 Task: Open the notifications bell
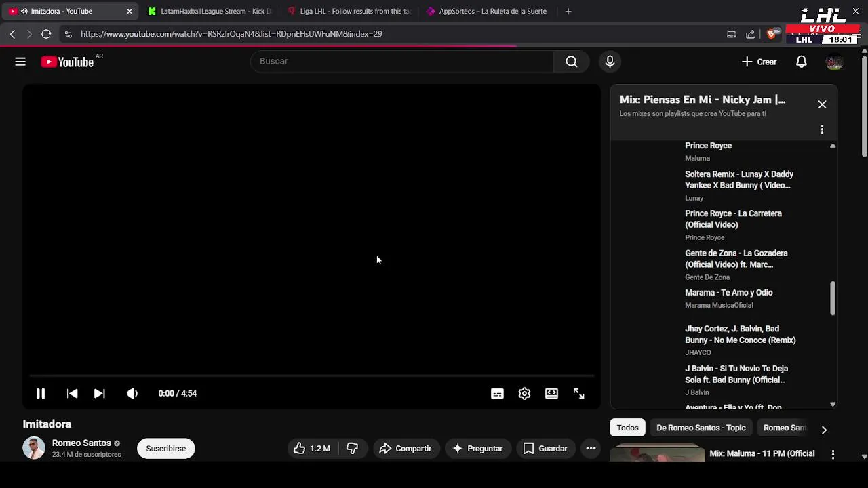coord(802,62)
